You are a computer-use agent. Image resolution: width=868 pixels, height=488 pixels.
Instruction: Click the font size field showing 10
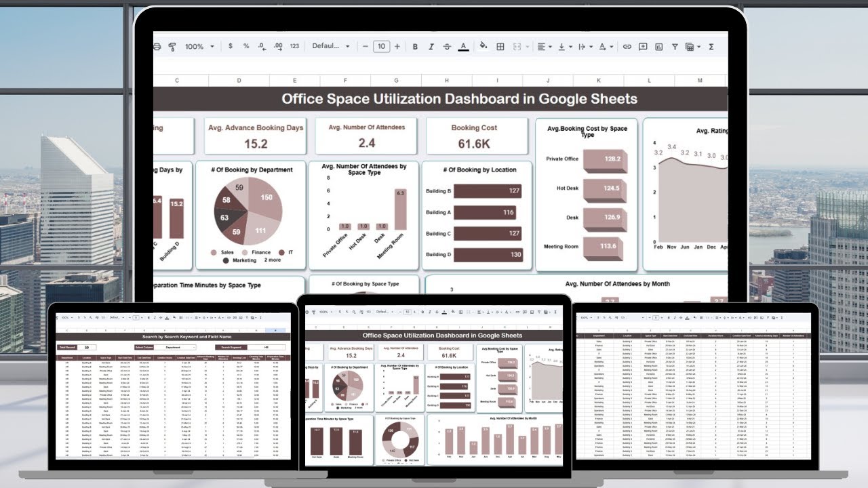tap(381, 47)
